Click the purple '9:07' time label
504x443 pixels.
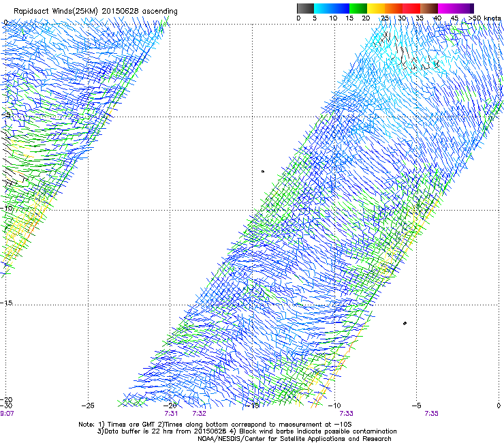click(x=7, y=414)
